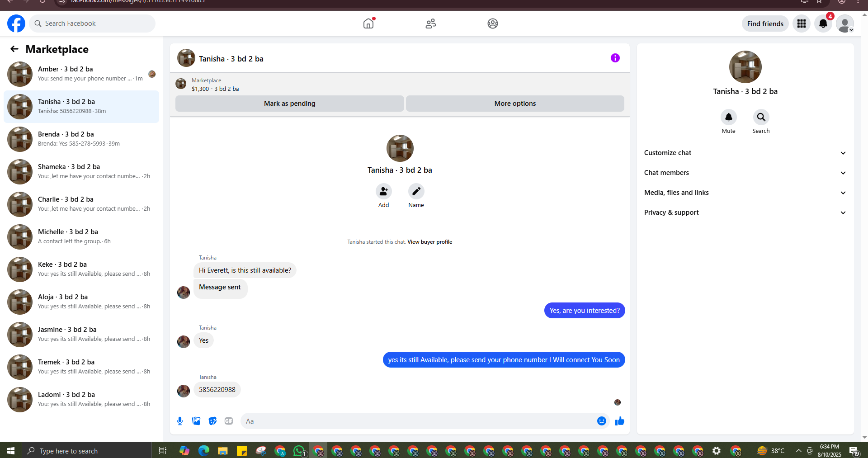The height and width of the screenshot is (458, 868).
Task: Open Ladomi conversation
Action: tap(81, 400)
